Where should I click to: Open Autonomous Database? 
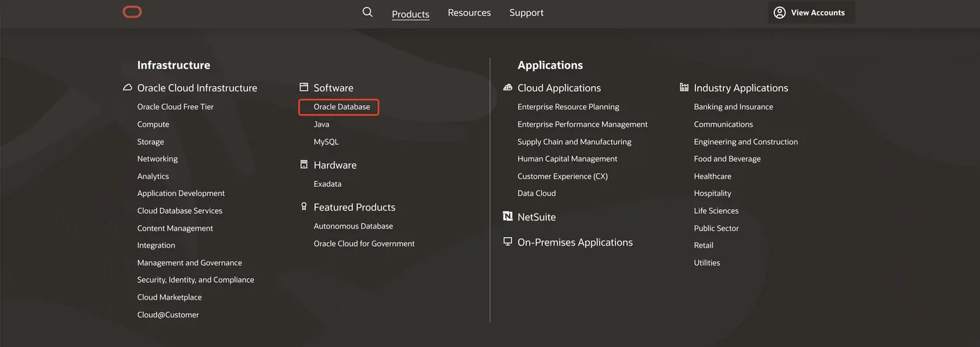coord(353,226)
